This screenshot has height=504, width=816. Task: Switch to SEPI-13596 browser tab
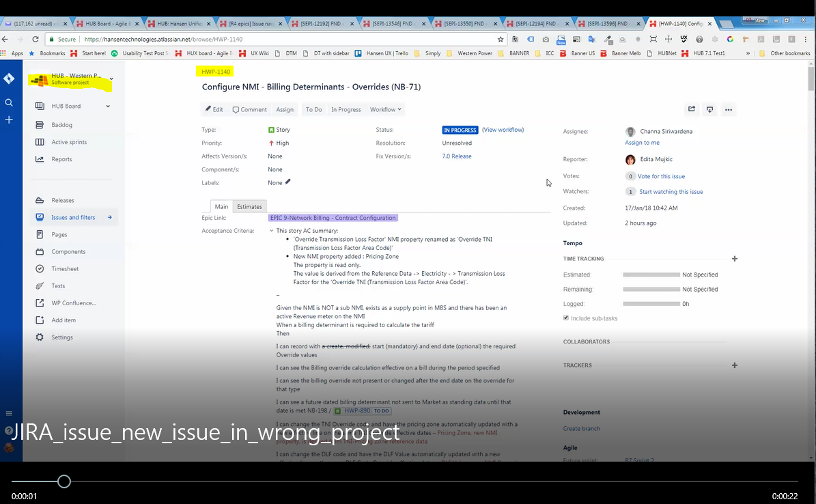[x=608, y=23]
